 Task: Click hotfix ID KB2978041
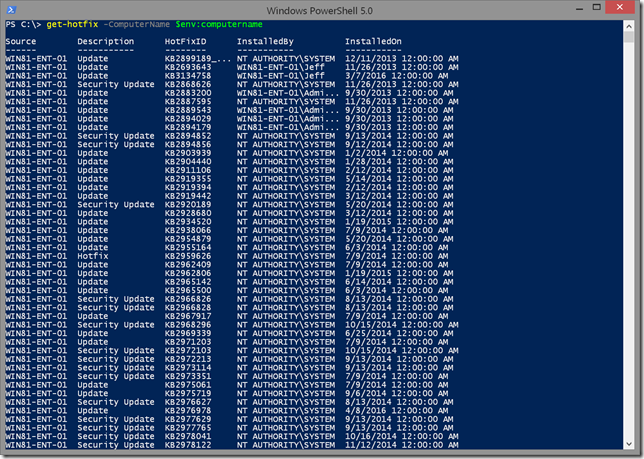[x=188, y=437]
